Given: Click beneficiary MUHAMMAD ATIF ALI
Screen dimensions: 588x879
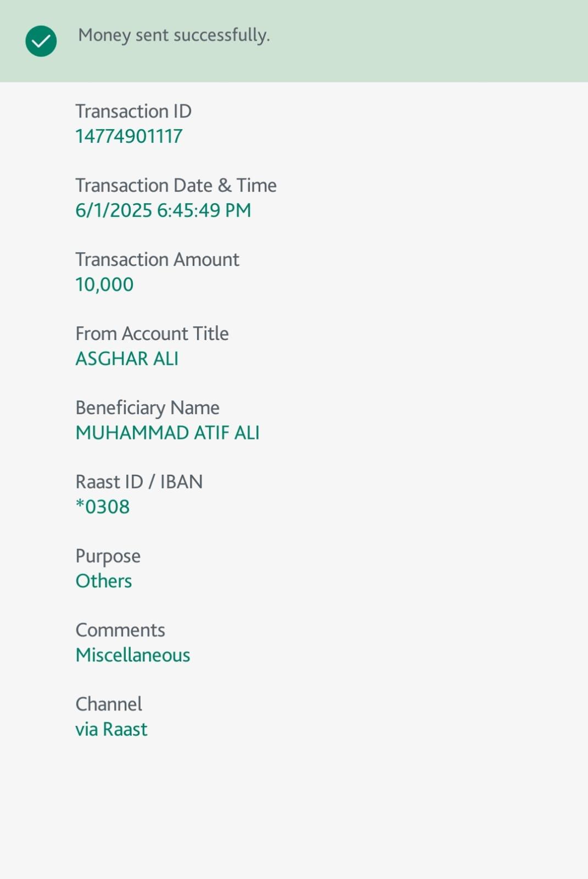Looking at the screenshot, I should coord(167,433).
